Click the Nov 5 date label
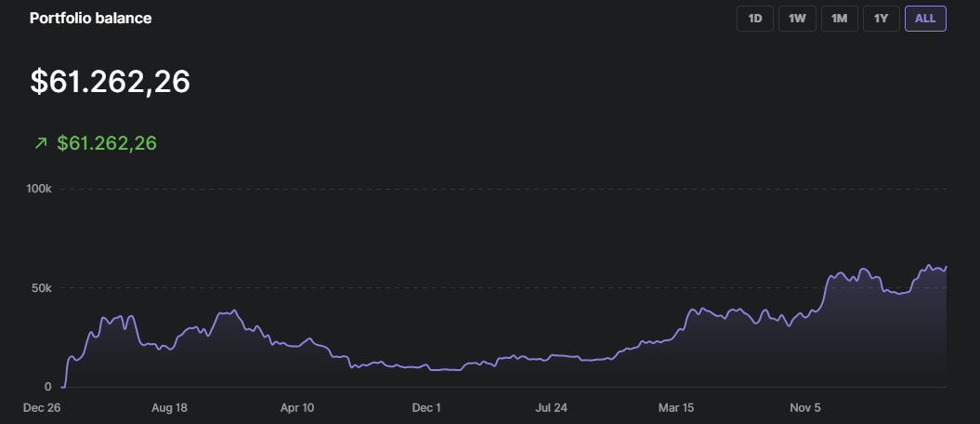980x424 pixels. point(805,408)
